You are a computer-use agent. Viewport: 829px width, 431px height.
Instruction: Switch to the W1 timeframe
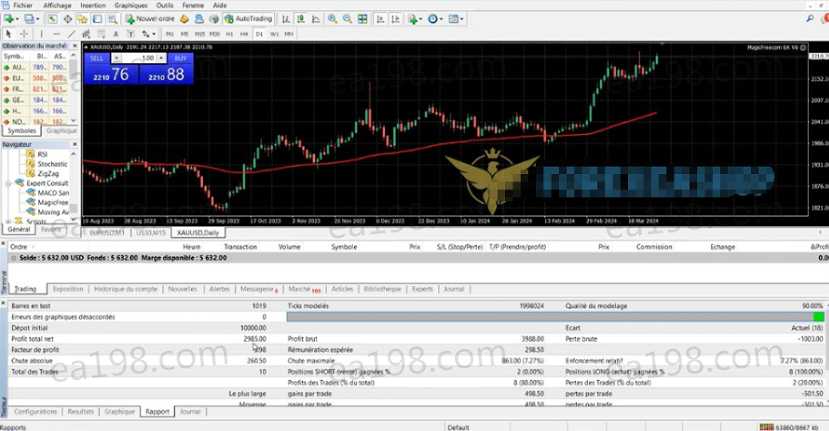click(x=274, y=34)
